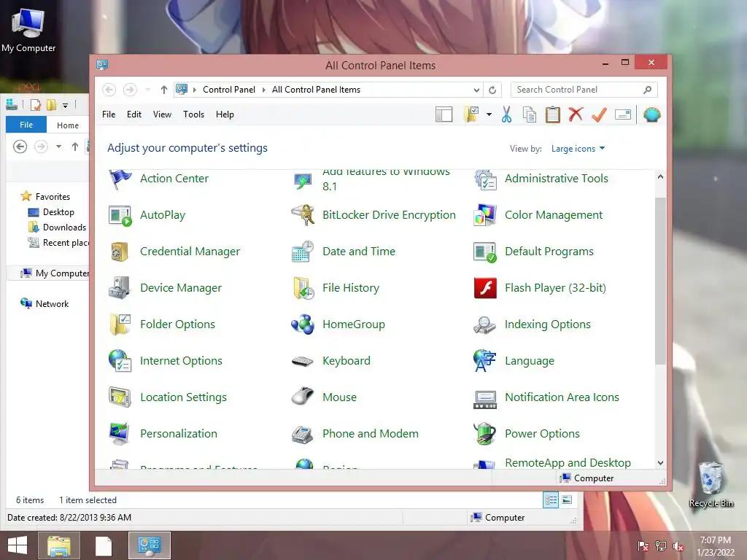The width and height of the screenshot is (747, 560).
Task: Open the View by Large icons dropdown
Action: pyautogui.click(x=578, y=149)
